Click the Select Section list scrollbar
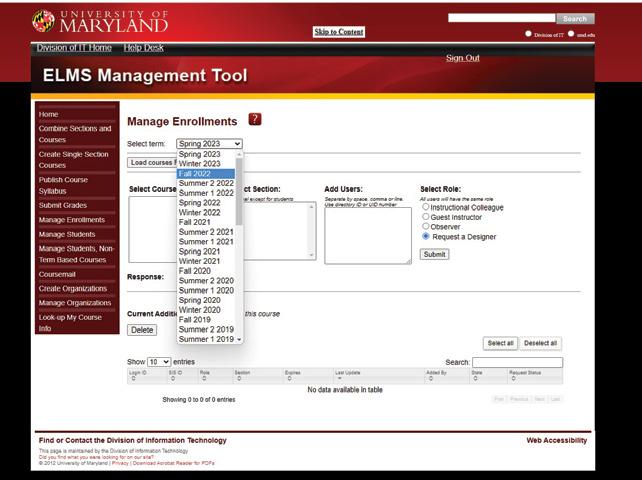The width and height of the screenshot is (642, 480). tap(311, 231)
